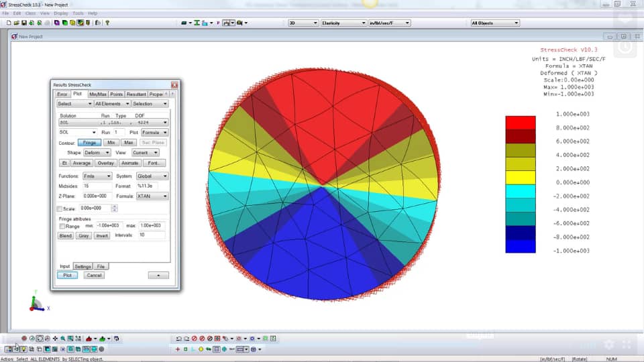Click the New file icon in the toolbar
The image size is (644, 362).
coord(9,23)
